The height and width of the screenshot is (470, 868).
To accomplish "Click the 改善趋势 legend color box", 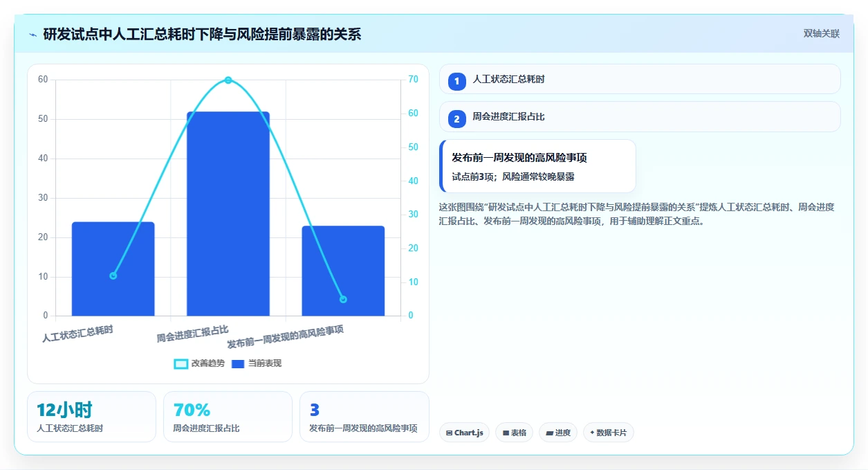I will pyautogui.click(x=181, y=364).
